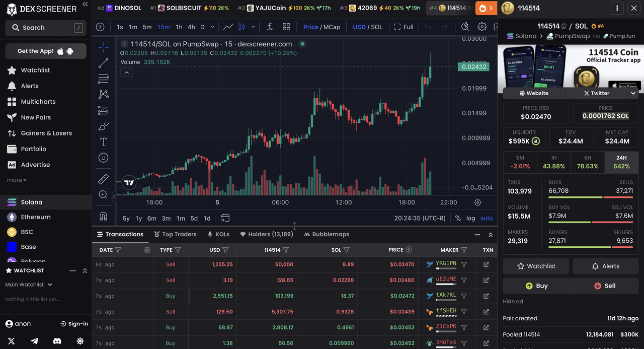Switch chart to MCap display
644x349 pixels.
[332, 27]
